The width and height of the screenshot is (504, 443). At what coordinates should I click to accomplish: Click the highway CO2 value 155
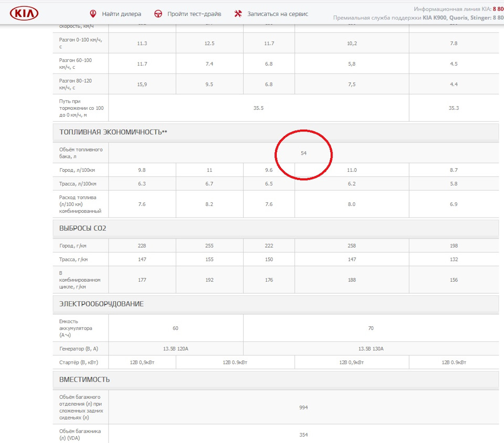coord(209,260)
